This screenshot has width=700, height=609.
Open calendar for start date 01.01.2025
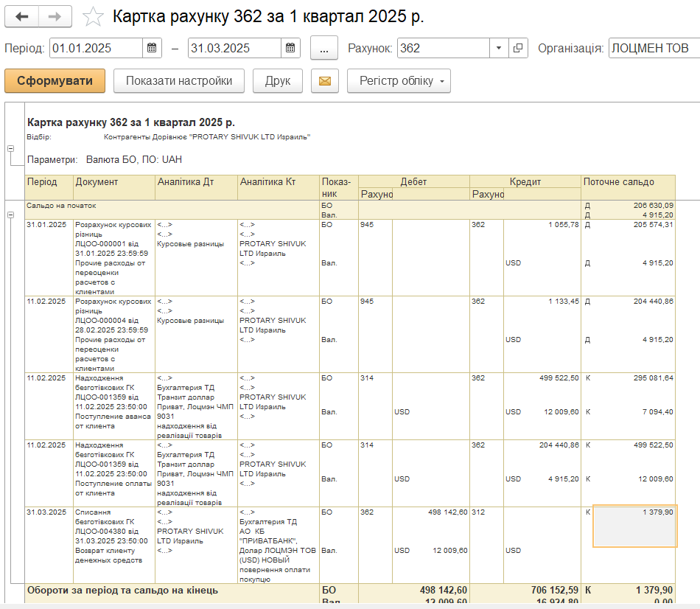[x=152, y=48]
